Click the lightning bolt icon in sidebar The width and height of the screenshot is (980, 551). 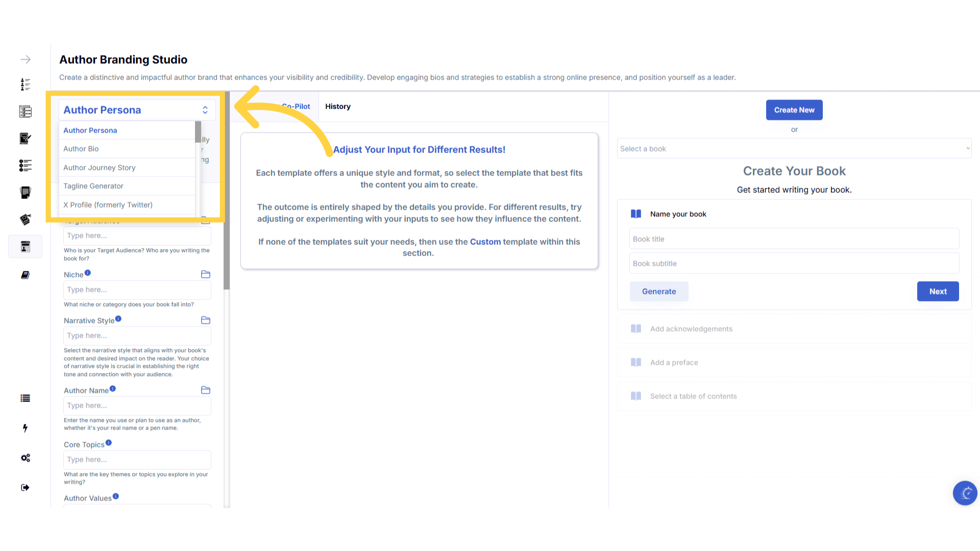tap(26, 428)
